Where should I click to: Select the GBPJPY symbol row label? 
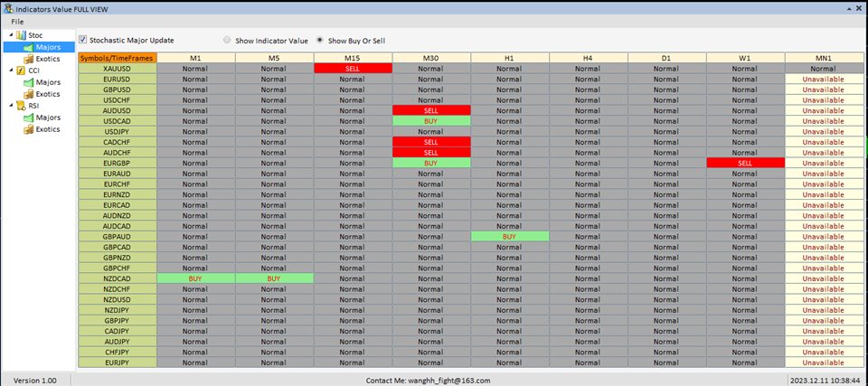click(118, 321)
